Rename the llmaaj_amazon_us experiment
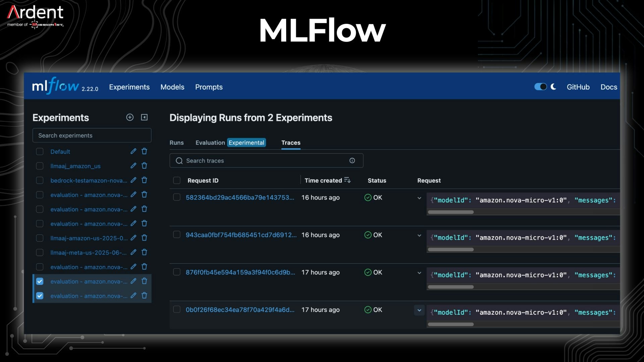The height and width of the screenshot is (362, 644). pyautogui.click(x=133, y=166)
